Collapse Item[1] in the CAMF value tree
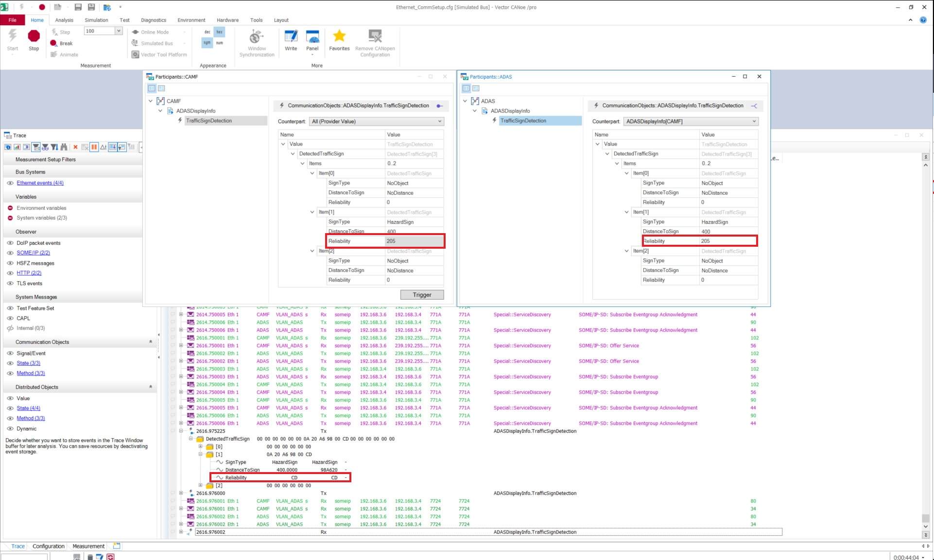This screenshot has height=560, width=934. coord(312,212)
